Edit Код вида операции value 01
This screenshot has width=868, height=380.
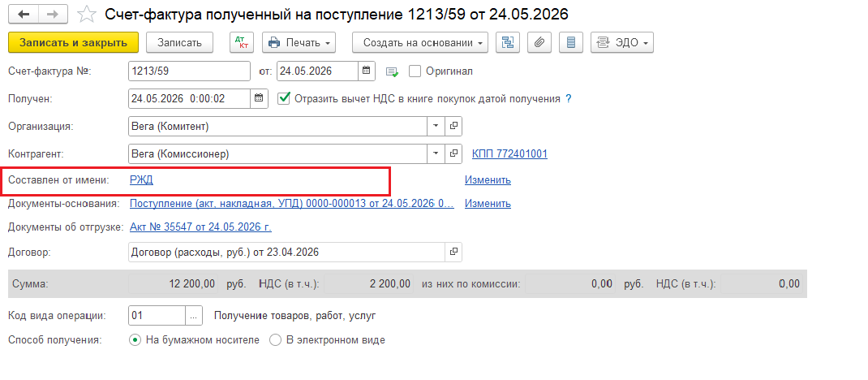pos(156,316)
